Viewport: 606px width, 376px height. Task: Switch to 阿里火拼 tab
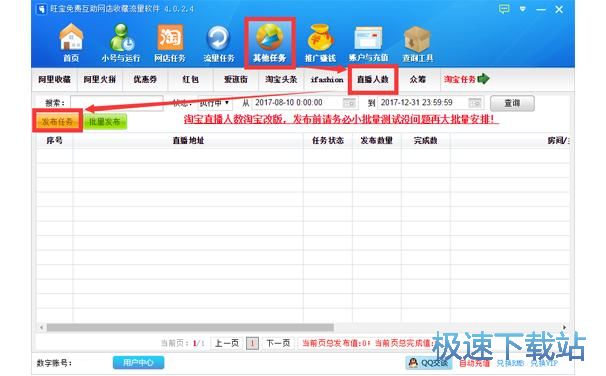tap(100, 80)
